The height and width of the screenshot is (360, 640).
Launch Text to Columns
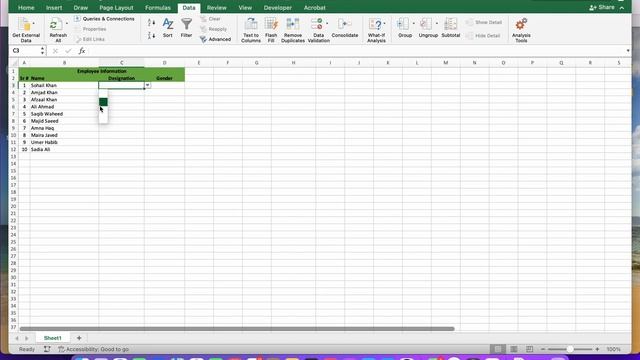[x=251, y=30]
